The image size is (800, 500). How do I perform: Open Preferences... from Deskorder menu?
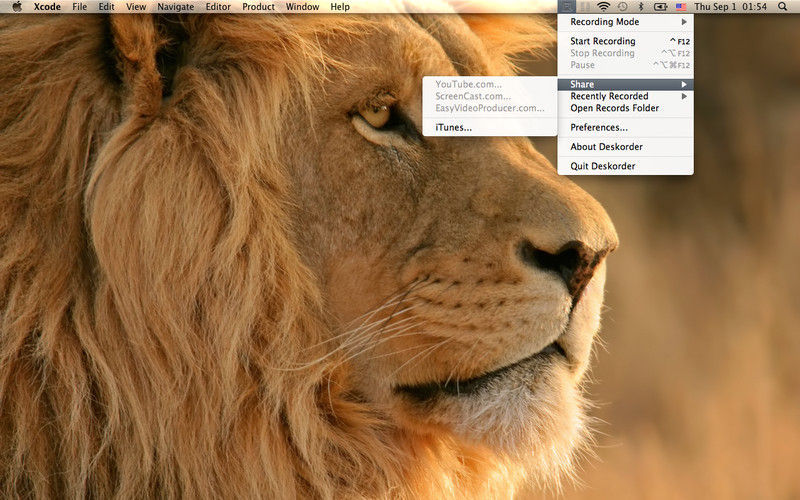(x=626, y=128)
